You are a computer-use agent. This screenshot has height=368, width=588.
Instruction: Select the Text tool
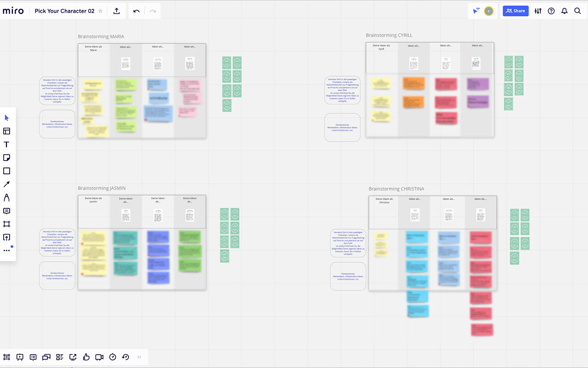coord(7,144)
